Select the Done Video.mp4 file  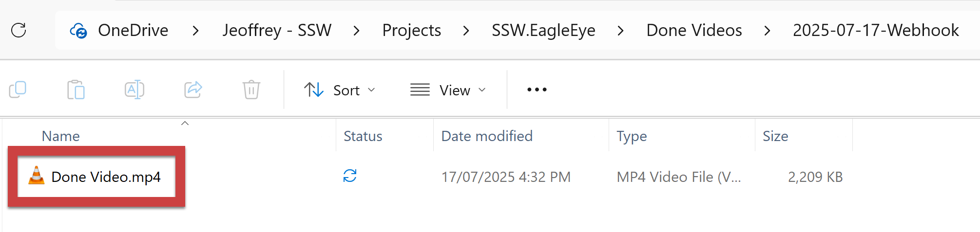click(x=106, y=177)
